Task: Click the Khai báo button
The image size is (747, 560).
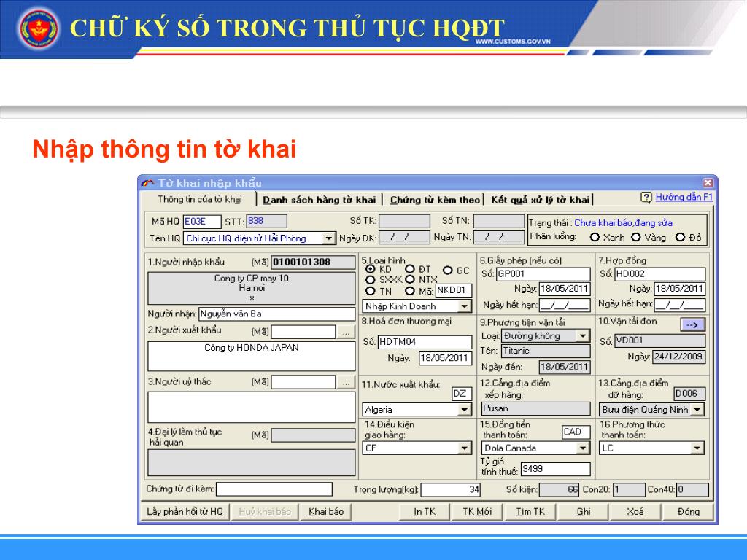Action: [326, 511]
